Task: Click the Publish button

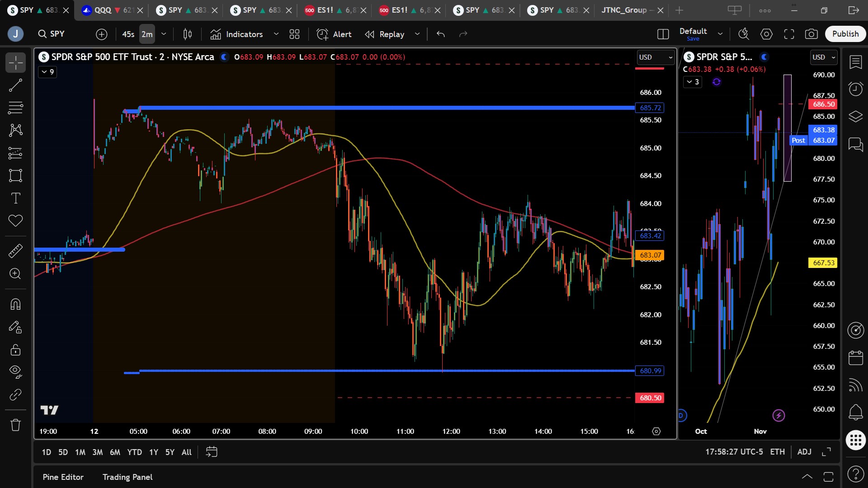Action: 845,34
